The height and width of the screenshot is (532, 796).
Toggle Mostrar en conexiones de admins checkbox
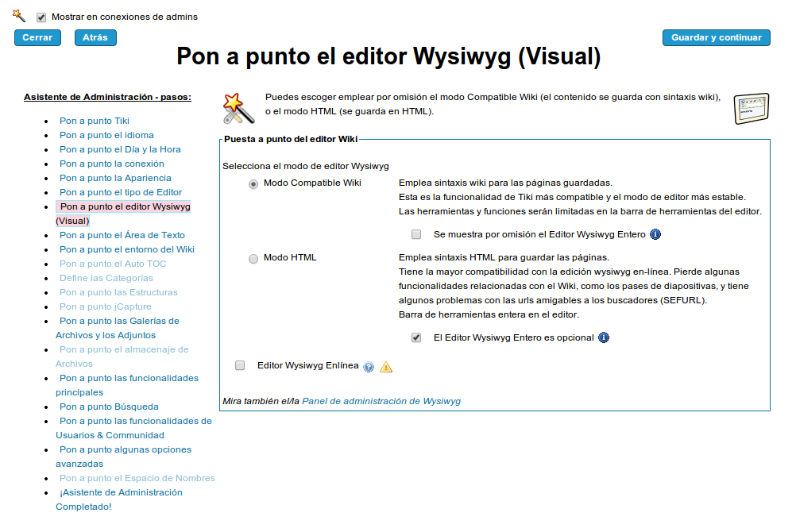pos(41,17)
